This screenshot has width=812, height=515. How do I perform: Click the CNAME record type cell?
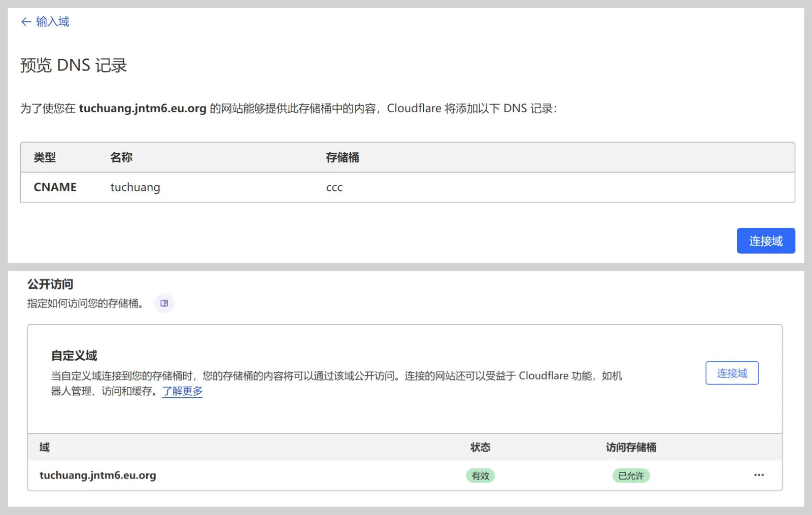(x=55, y=187)
